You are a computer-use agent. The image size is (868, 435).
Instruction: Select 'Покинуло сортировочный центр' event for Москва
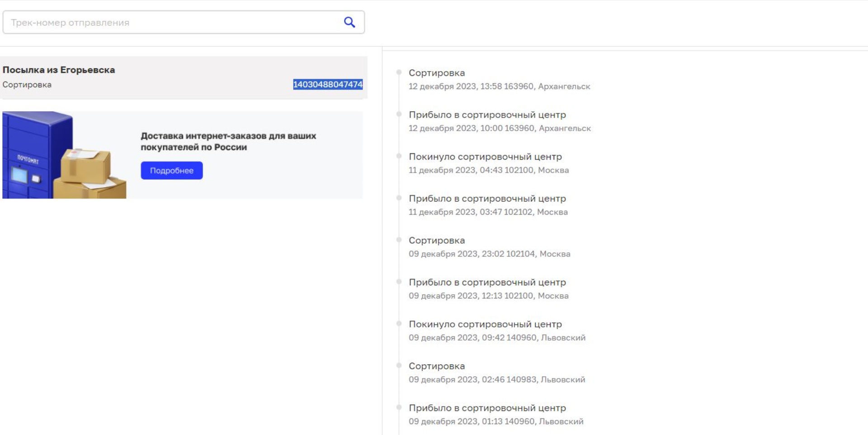[x=486, y=157]
